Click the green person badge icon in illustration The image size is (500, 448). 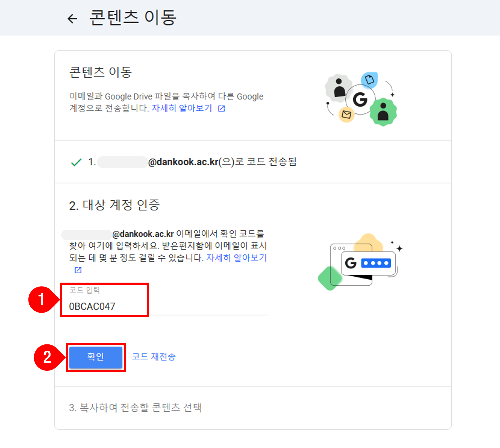(383, 112)
